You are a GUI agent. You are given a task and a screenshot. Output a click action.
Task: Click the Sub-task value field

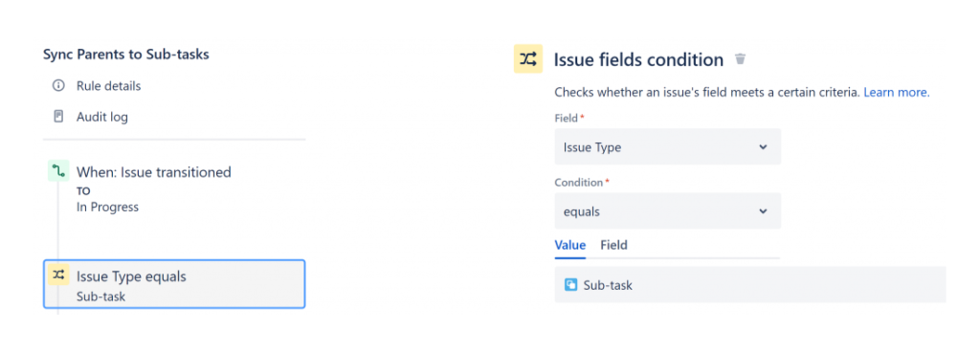750,285
